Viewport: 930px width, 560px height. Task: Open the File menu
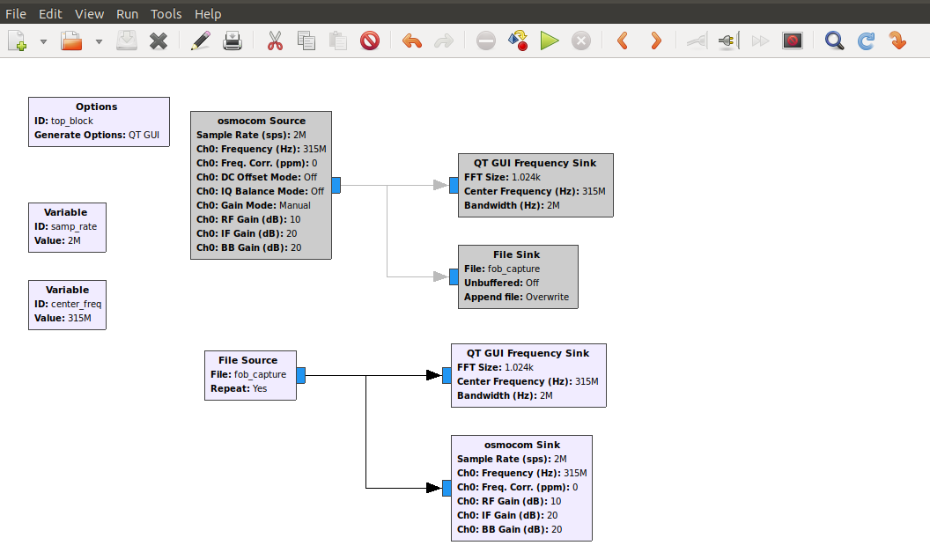(16, 13)
